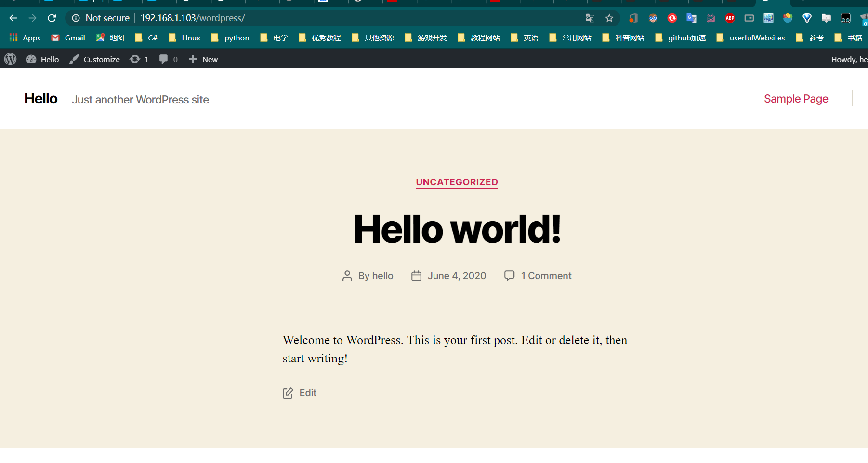The height and width of the screenshot is (463, 868).
Task: Click the gray rectangle window extension icon
Action: point(749,18)
